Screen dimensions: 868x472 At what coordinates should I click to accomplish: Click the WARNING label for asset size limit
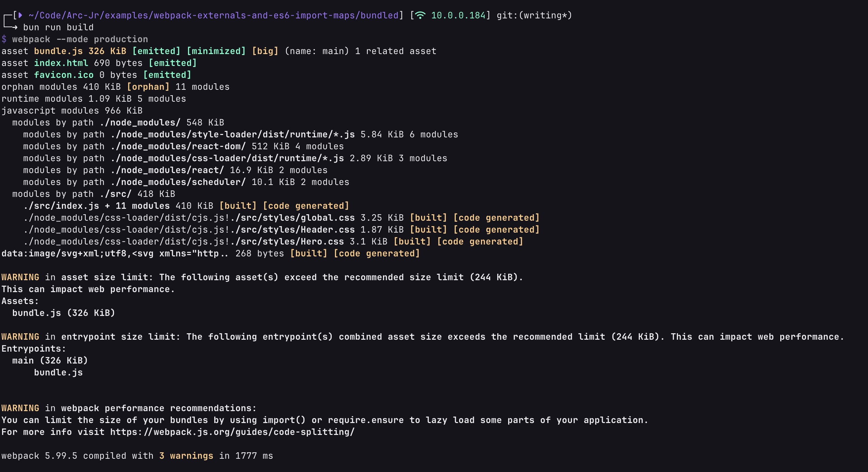pyautogui.click(x=20, y=277)
